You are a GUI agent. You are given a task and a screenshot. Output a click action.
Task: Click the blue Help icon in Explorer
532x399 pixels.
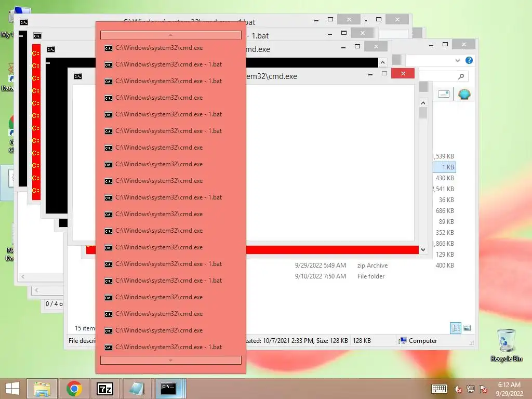pos(469,60)
